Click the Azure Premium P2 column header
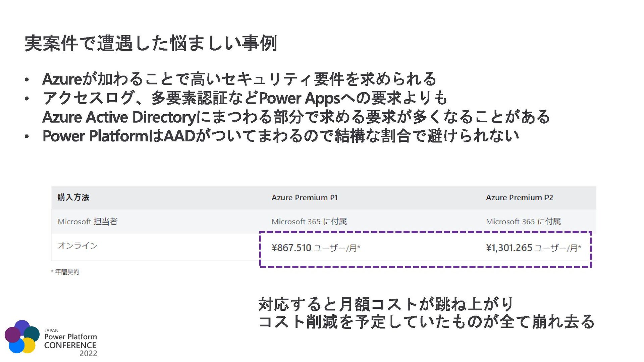Screen dimensions: 644x362 [x=519, y=197]
